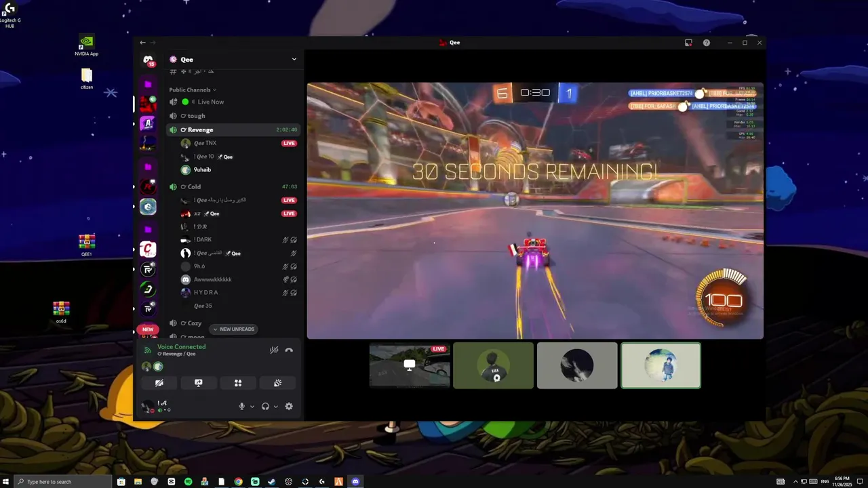This screenshot has width=868, height=488.
Task: Collapse the Public Channels category
Action: 193,89
